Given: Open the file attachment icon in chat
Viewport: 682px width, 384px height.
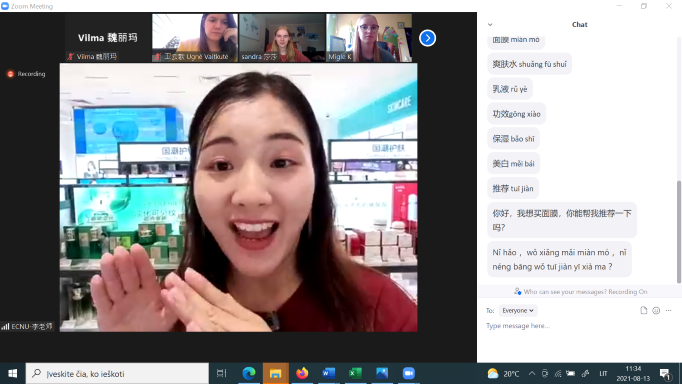Looking at the screenshot, I should pos(643,310).
